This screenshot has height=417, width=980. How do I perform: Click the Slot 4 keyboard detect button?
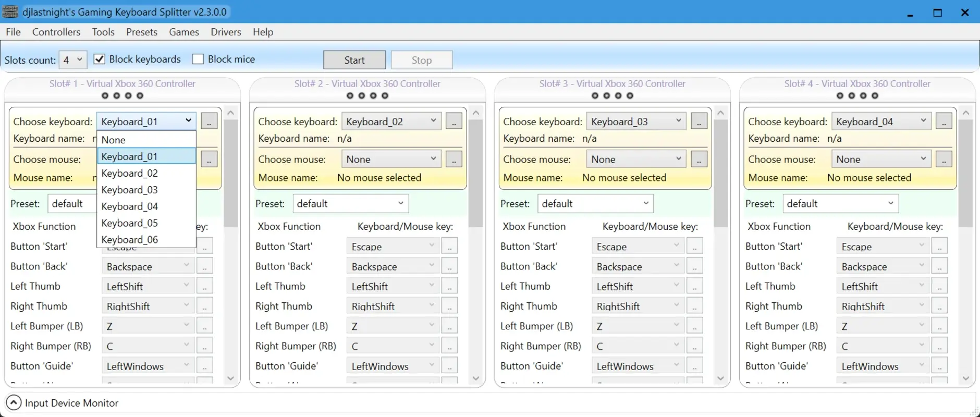pos(944,121)
